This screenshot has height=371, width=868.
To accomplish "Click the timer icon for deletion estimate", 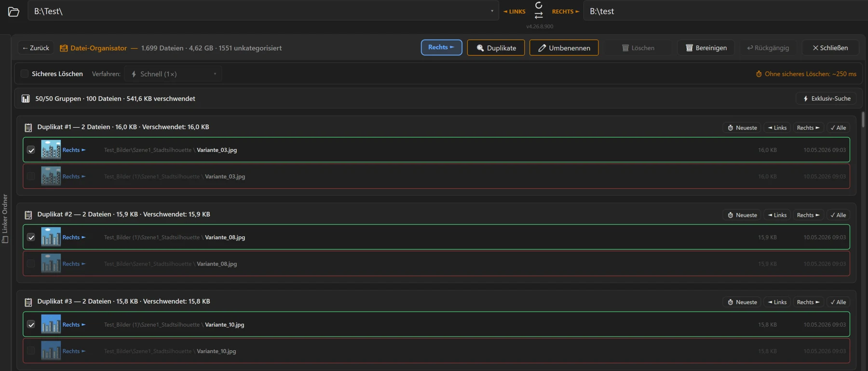I will (x=759, y=74).
